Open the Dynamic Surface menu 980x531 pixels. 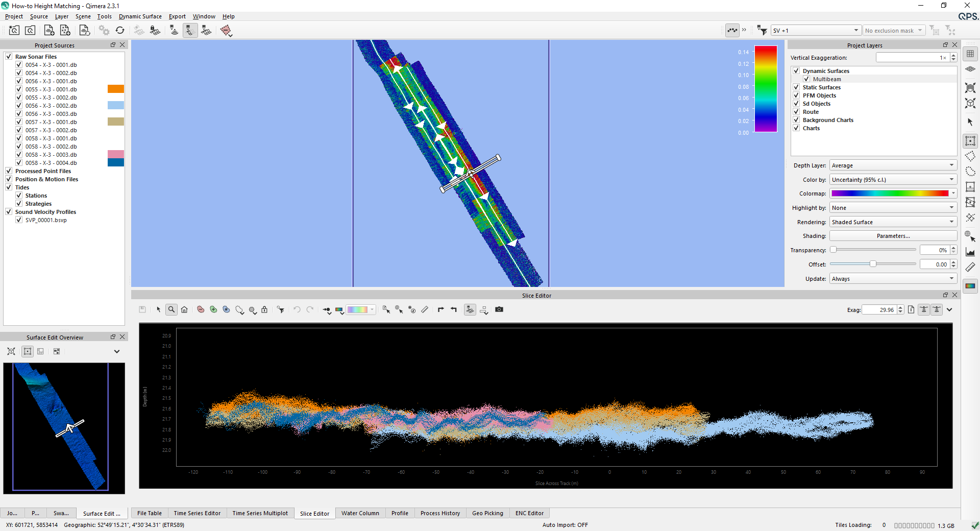point(140,16)
